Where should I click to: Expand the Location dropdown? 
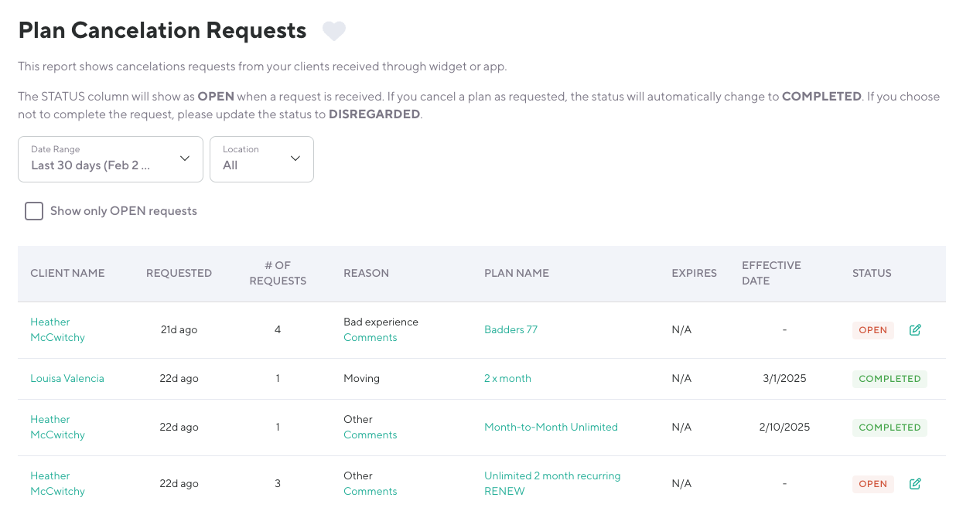point(261,159)
